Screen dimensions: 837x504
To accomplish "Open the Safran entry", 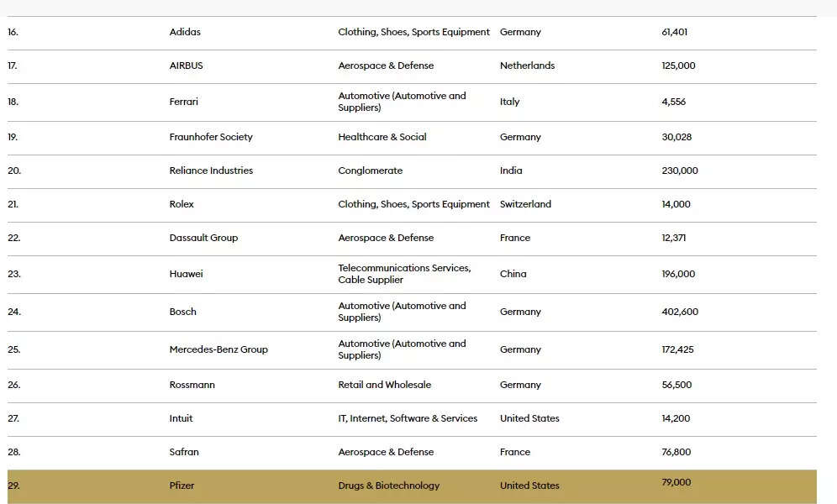I will (x=184, y=452).
